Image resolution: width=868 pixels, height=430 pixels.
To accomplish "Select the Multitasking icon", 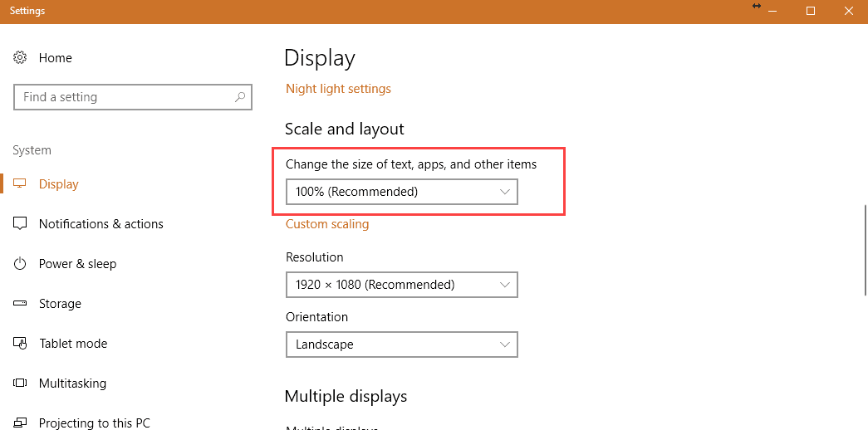I will 20,383.
